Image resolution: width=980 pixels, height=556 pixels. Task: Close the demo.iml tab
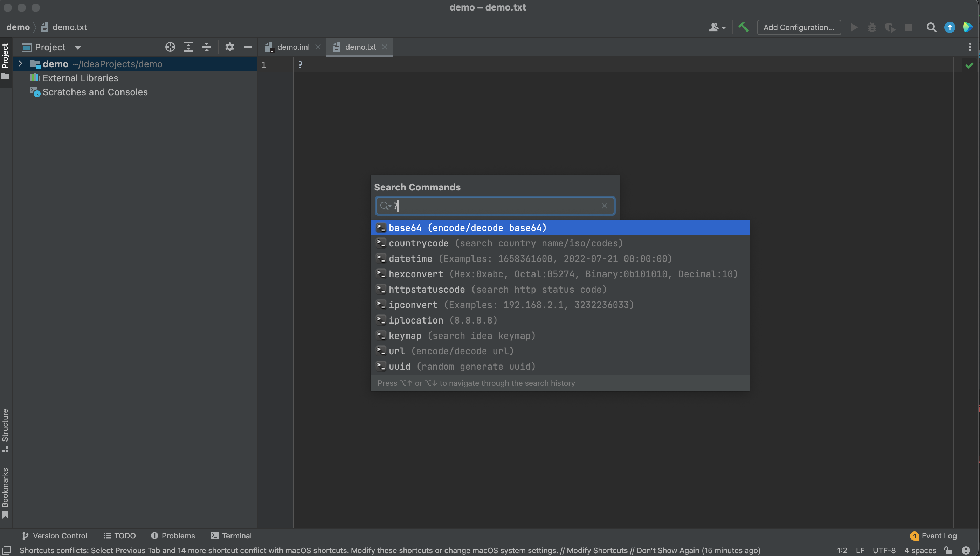[x=318, y=47]
